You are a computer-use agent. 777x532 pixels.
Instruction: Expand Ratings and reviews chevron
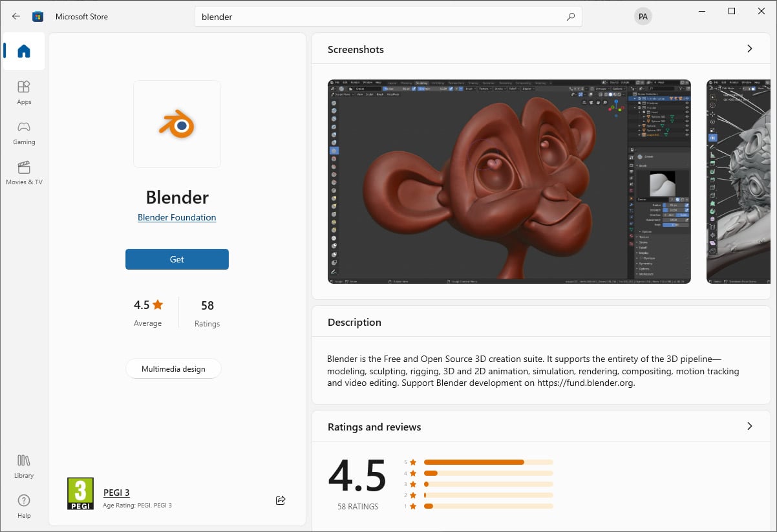tap(750, 426)
